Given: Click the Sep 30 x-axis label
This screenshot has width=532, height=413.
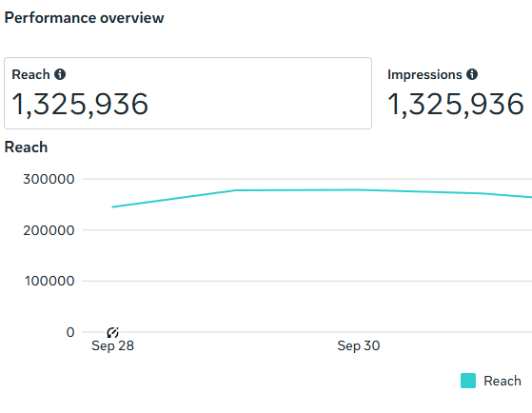Looking at the screenshot, I should click(x=359, y=345).
